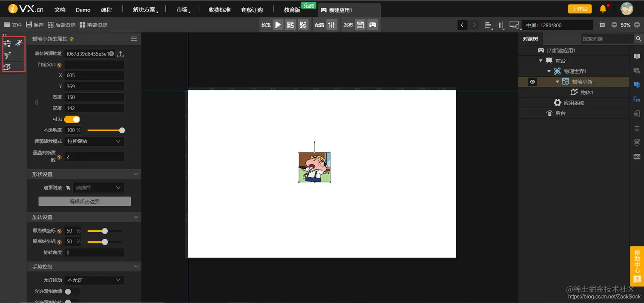Open the 遮罩对象 selection dropdown
The width and height of the screenshot is (644, 303).
click(x=98, y=188)
